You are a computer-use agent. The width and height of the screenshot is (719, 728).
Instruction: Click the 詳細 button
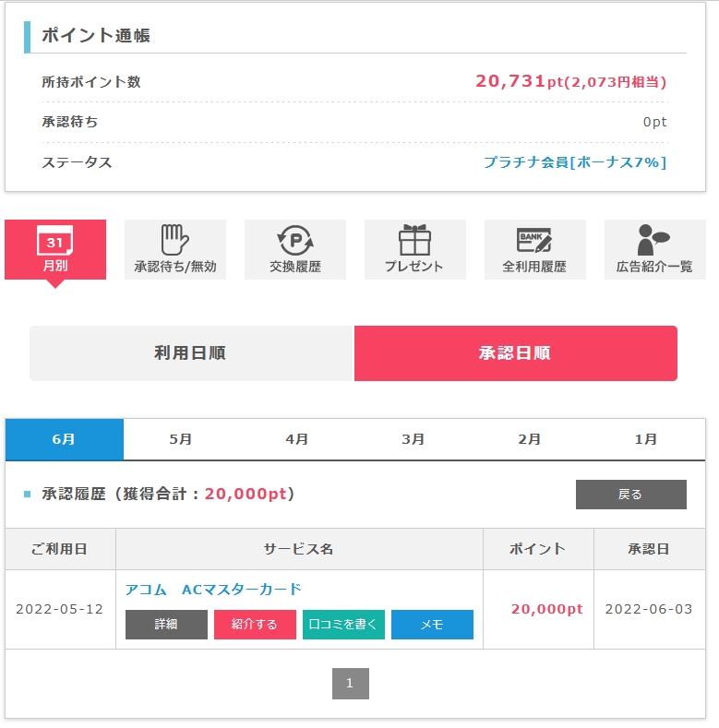[166, 625]
